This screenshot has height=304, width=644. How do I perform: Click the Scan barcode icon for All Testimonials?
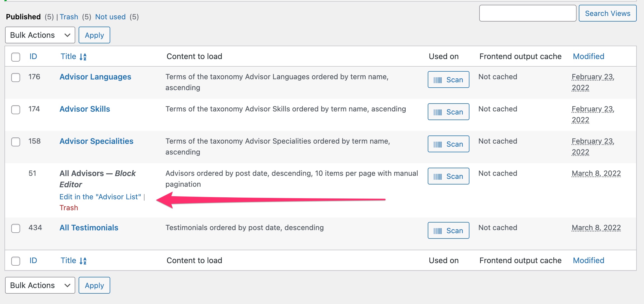coord(438,231)
